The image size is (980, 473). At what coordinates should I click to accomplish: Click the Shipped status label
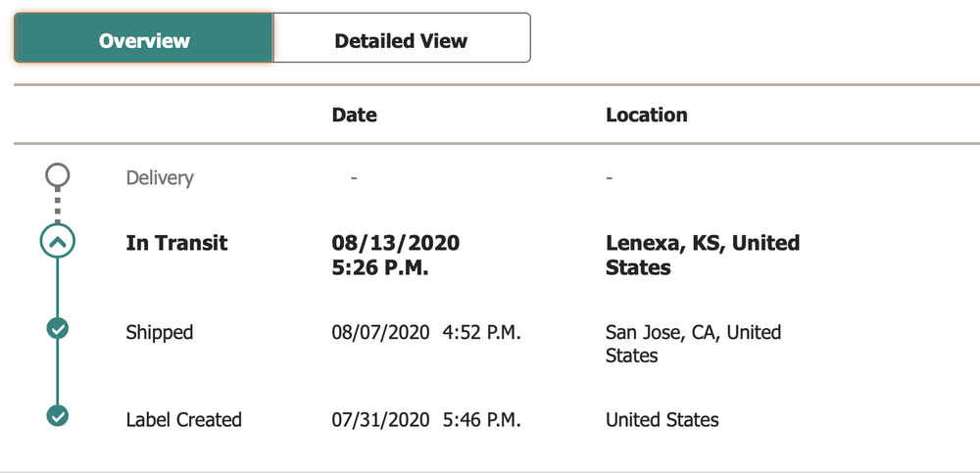[160, 333]
